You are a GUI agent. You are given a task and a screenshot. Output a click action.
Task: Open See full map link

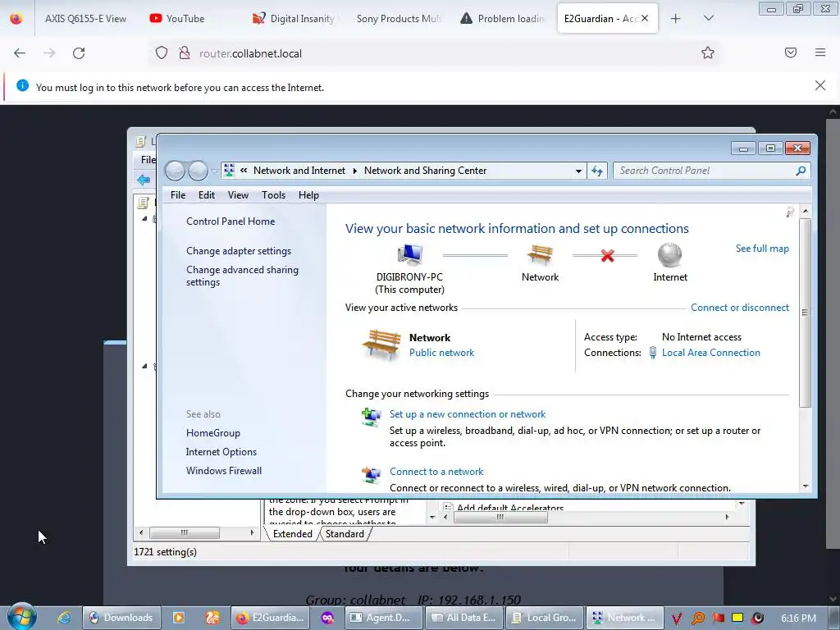click(762, 249)
